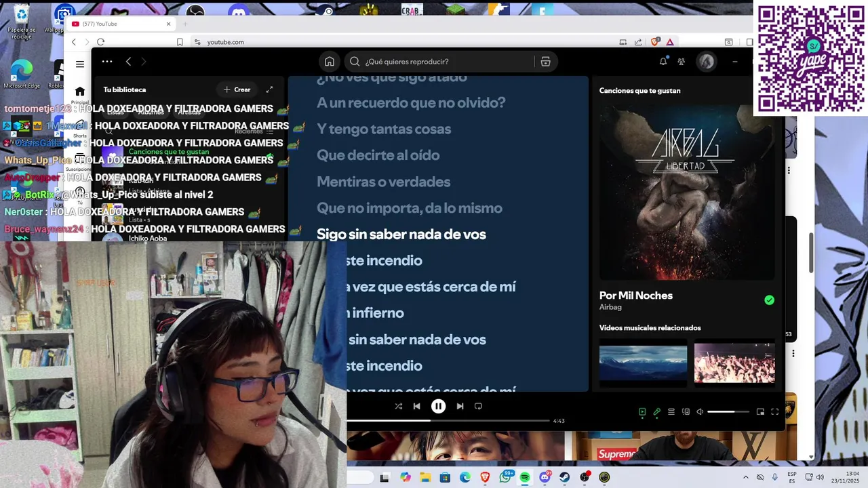The width and height of the screenshot is (868, 488).
Task: Open YouTube Principal home sidebar item
Action: pyautogui.click(x=80, y=95)
